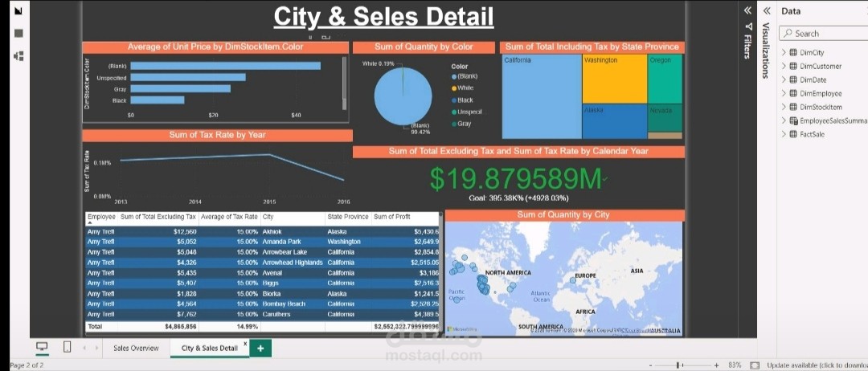Click the DimEmployee table icon
This screenshot has width=868, height=371.
click(793, 93)
